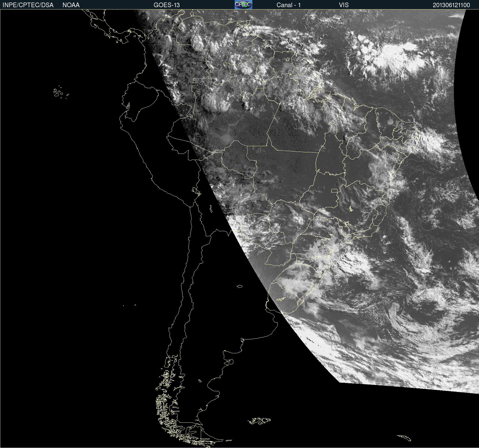Click the CPTEC logo in the header
479x448 pixels.
[x=243, y=5]
